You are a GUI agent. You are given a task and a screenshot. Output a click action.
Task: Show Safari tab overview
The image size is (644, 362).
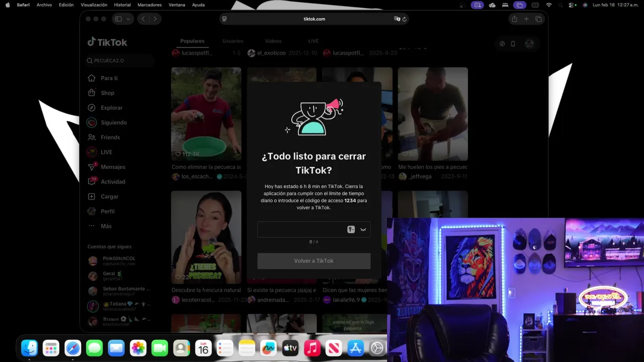click(x=538, y=19)
